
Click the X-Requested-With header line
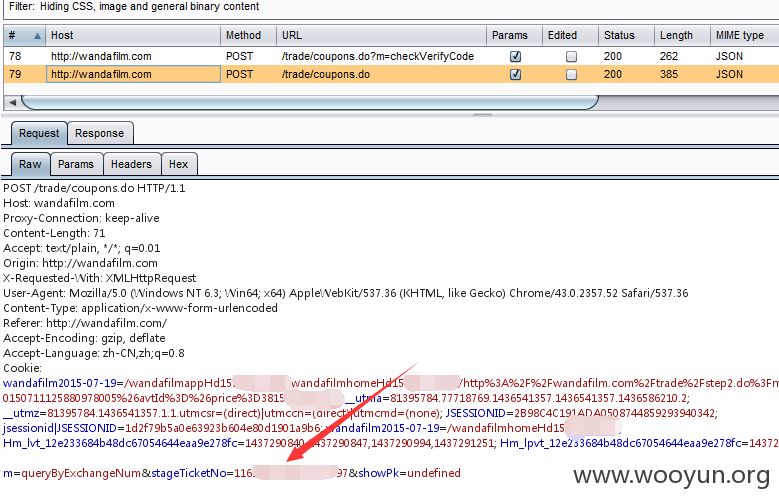point(99,278)
